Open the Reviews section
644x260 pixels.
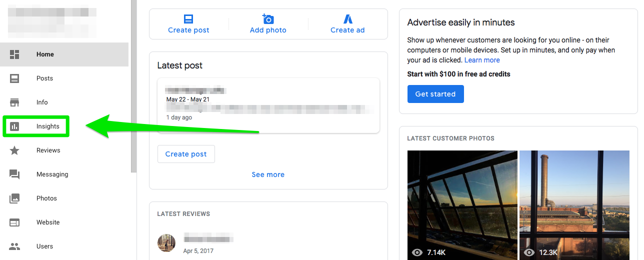(64, 150)
